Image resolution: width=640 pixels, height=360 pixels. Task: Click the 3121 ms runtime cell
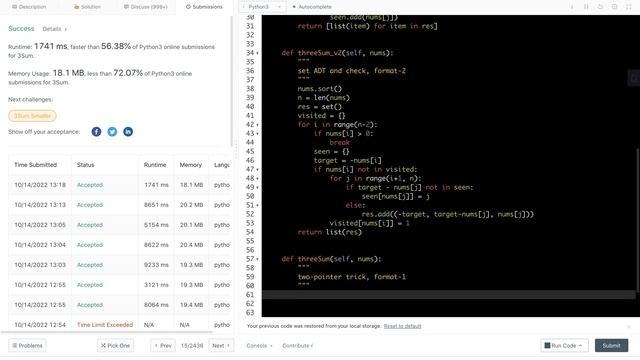pos(156,285)
